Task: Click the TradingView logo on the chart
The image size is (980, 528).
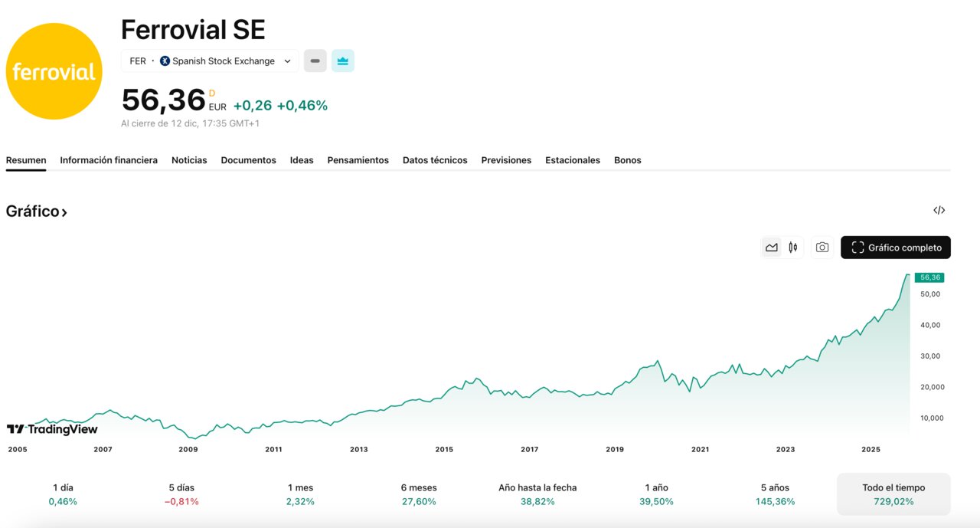Action: tap(51, 430)
